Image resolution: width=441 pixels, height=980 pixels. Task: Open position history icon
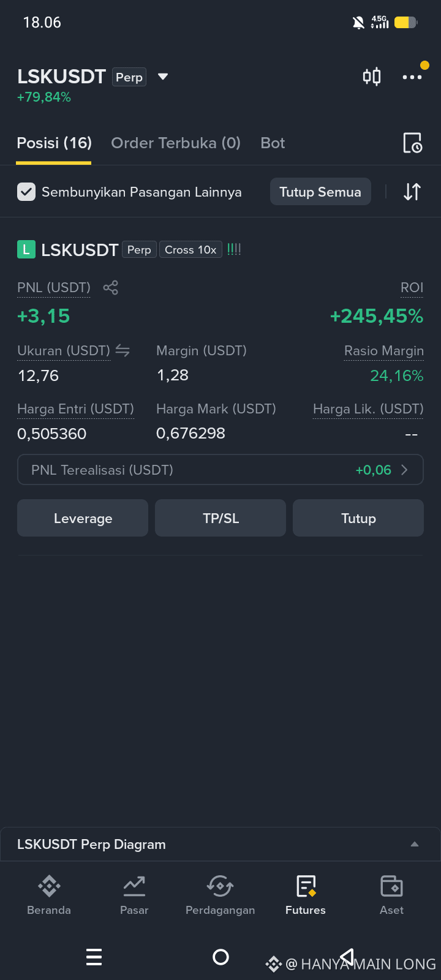(x=412, y=143)
